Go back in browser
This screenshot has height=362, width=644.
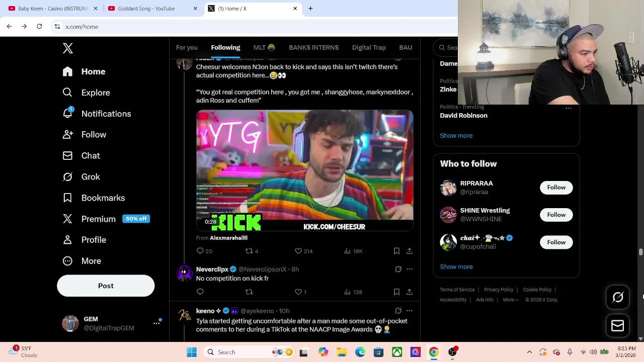pyautogui.click(x=9, y=26)
